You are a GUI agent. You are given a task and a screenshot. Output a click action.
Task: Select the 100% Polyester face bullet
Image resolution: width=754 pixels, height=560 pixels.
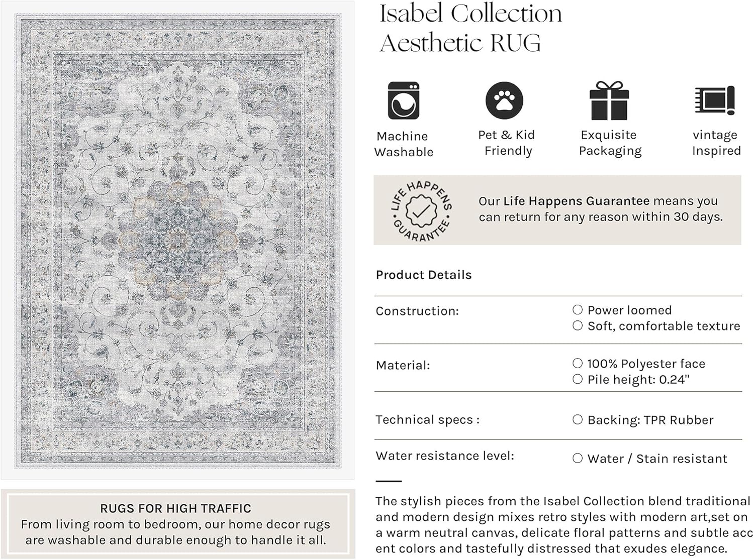578,363
